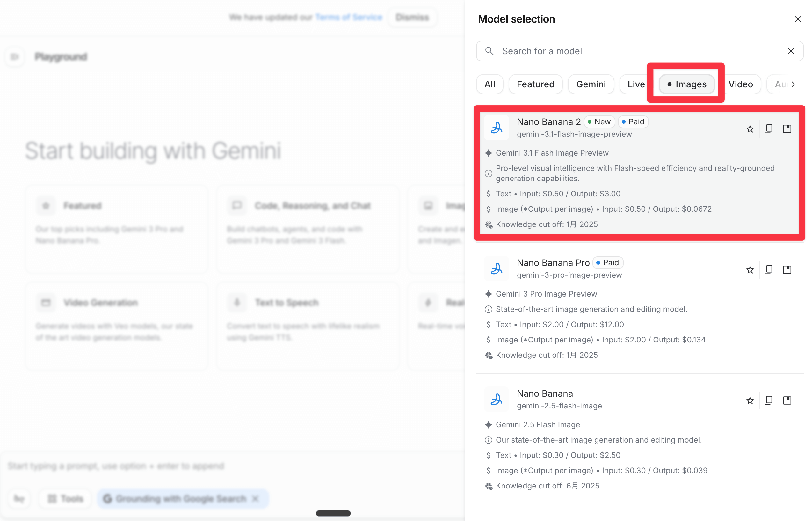Click the Search for a model field
812x521 pixels.
pos(635,51)
